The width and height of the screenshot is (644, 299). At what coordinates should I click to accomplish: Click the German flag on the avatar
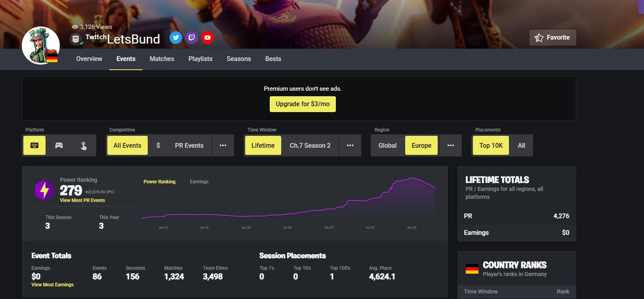coord(52,58)
